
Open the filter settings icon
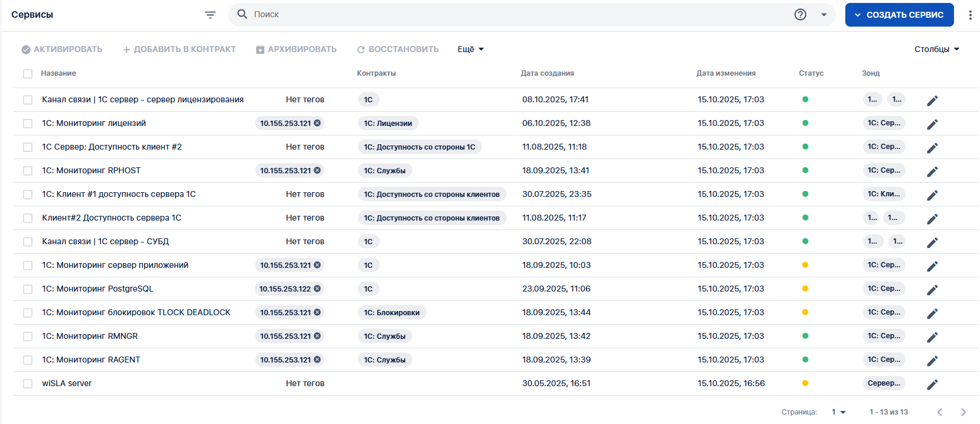click(x=210, y=15)
